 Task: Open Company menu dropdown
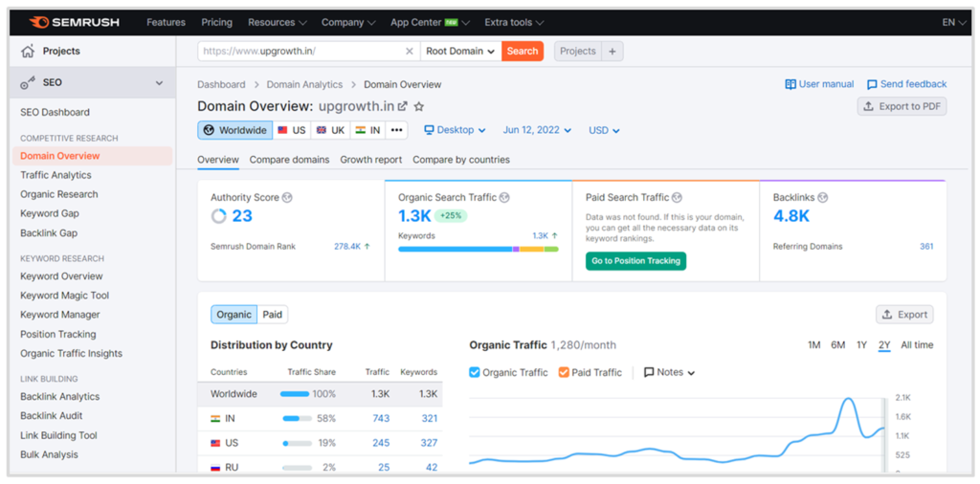[x=348, y=23]
